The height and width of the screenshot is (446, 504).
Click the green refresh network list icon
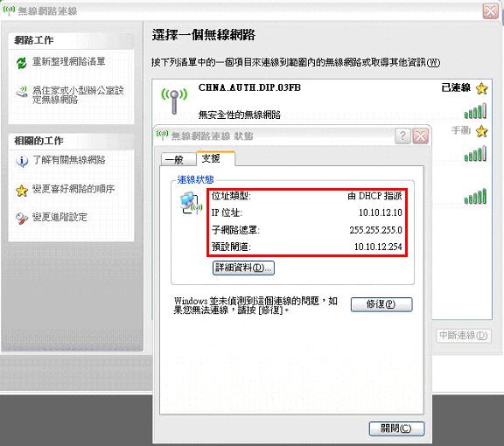22,62
